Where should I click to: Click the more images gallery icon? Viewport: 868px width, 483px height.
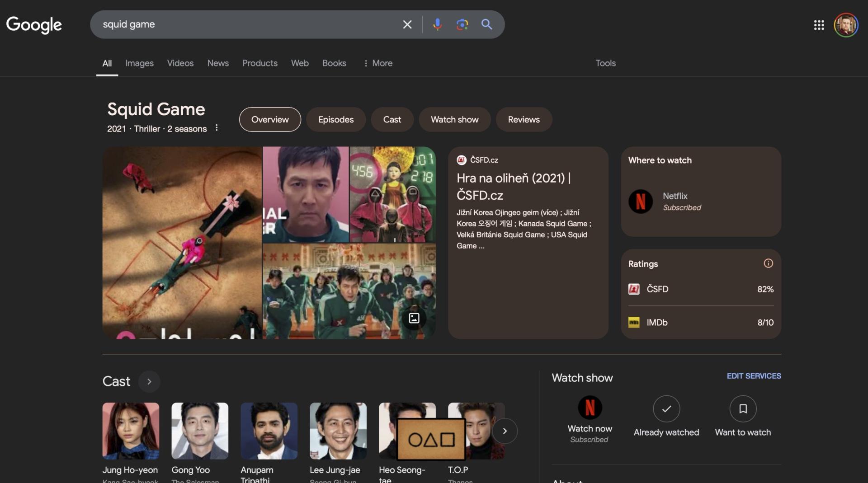414,318
